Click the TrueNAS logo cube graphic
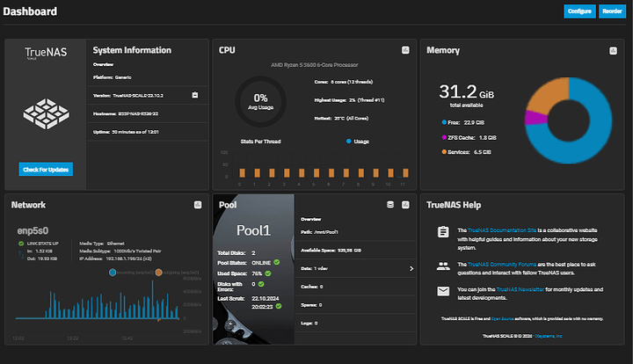This screenshot has width=633, height=364. 45,113
